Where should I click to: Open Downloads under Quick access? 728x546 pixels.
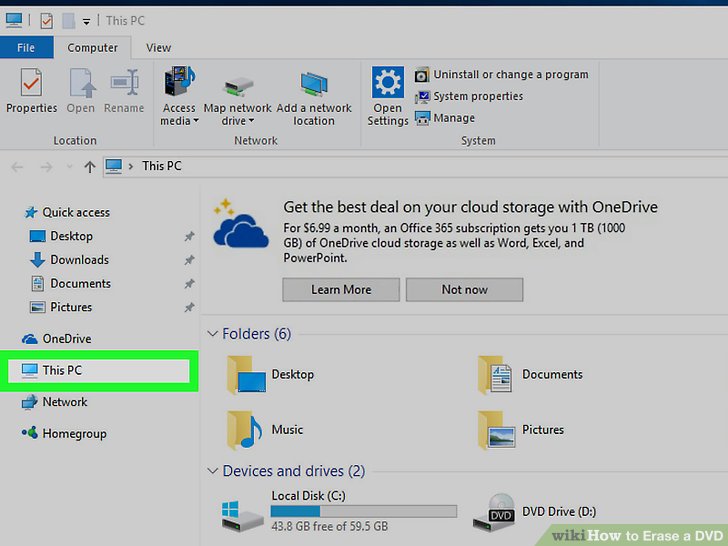coord(70,260)
